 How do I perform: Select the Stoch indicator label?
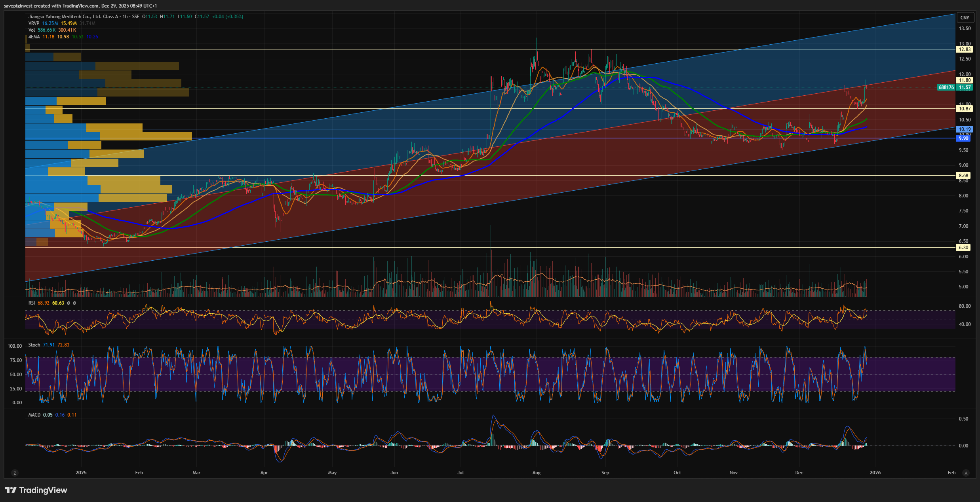tap(34, 345)
